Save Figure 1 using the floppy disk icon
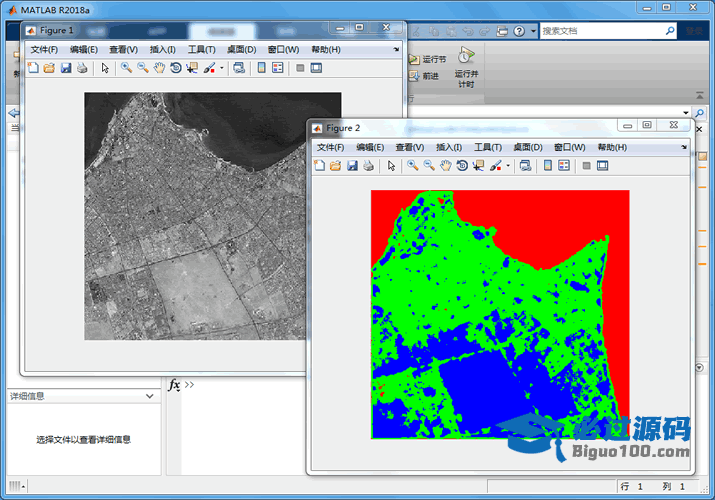Viewport: 715px width, 500px height. pyautogui.click(x=66, y=68)
